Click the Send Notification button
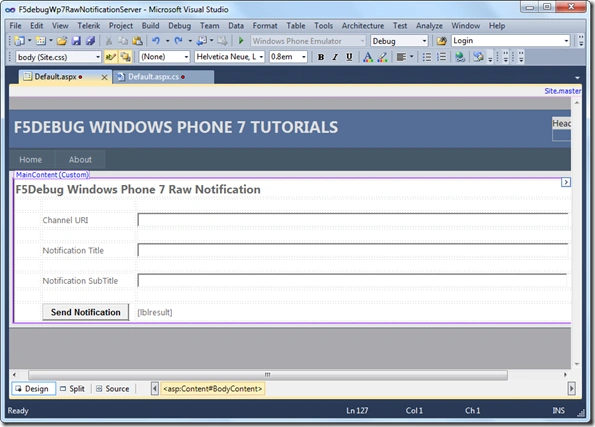 (x=86, y=312)
